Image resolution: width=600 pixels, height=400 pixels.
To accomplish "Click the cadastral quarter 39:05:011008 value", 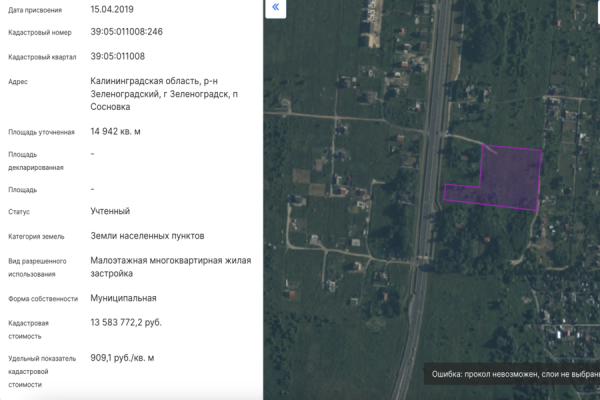I will pyautogui.click(x=117, y=56).
